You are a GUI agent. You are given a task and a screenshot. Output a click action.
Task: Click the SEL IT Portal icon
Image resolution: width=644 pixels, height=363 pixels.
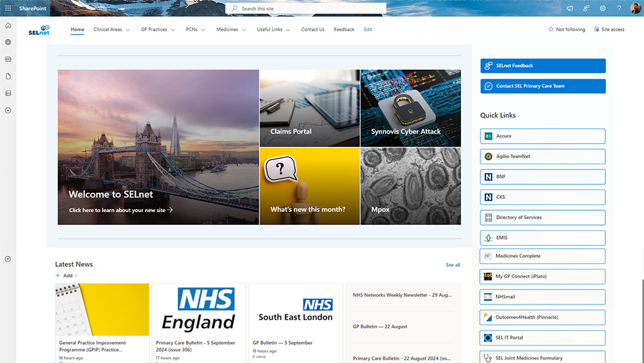[x=488, y=337]
